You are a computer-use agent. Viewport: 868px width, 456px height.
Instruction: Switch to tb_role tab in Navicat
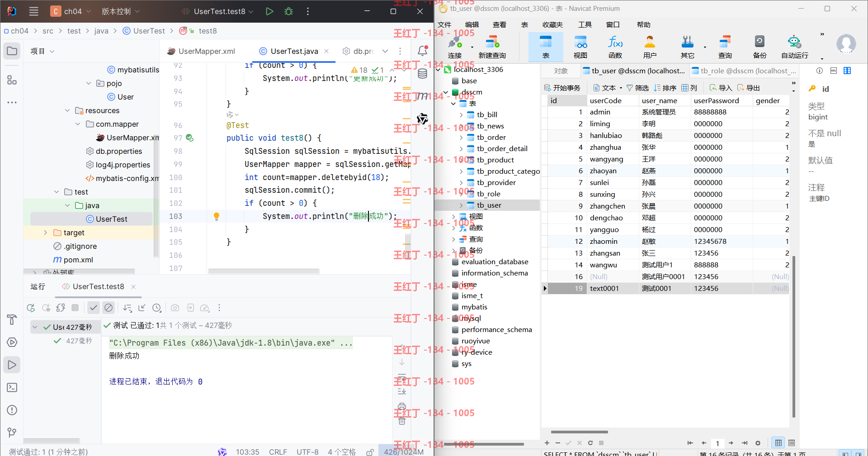[743, 71]
